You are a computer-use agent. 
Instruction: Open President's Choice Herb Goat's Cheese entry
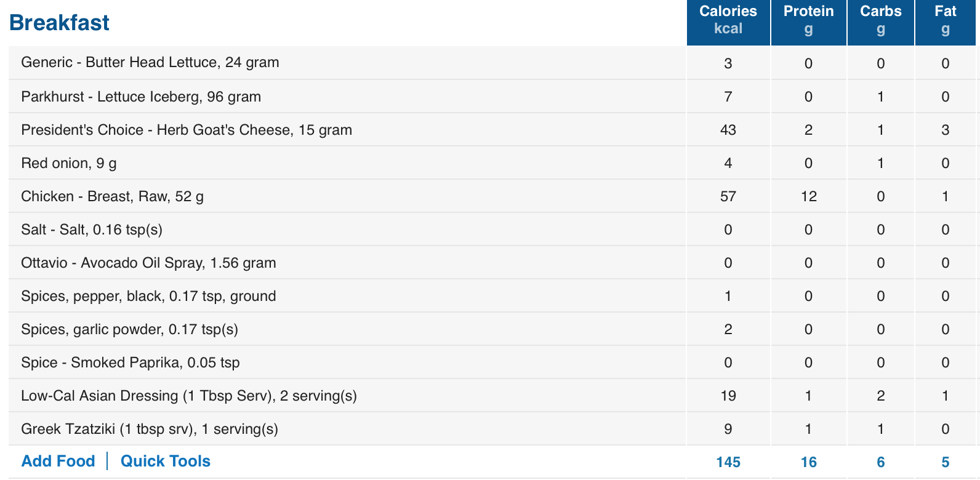[187, 130]
